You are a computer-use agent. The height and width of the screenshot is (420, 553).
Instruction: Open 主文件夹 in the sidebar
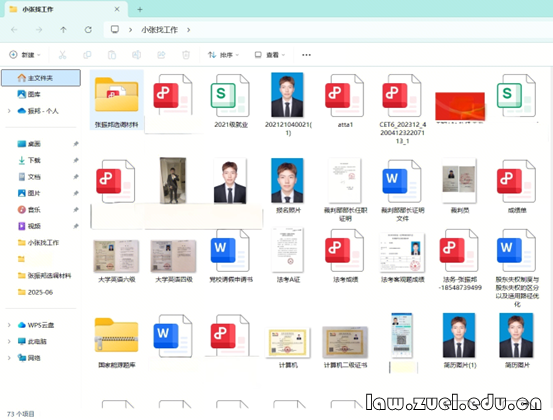(41, 78)
